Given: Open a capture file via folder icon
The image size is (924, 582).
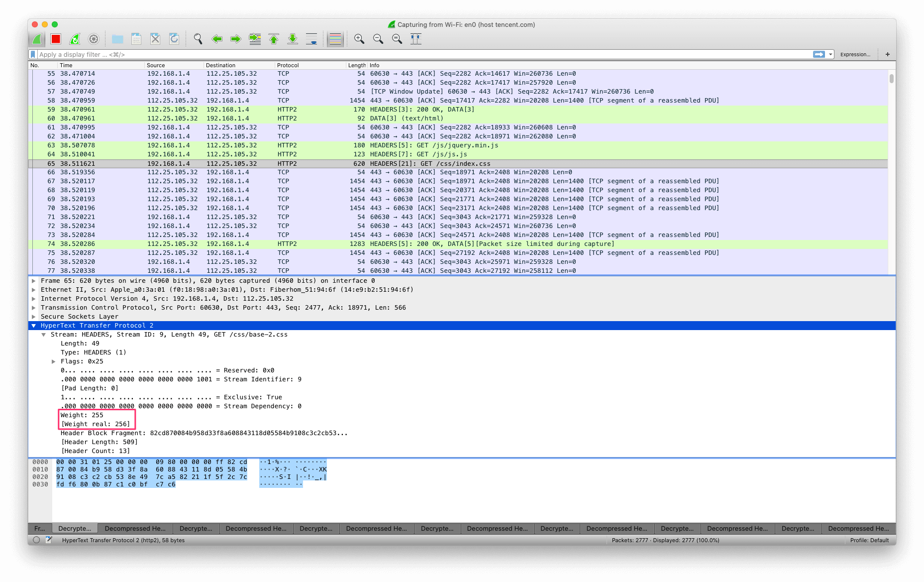Looking at the screenshot, I should click(x=117, y=39).
